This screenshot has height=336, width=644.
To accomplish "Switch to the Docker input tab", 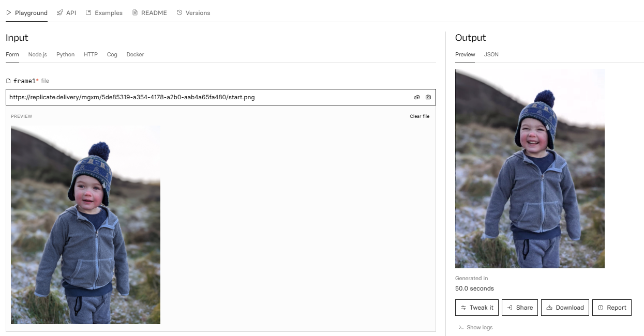I will pos(135,54).
